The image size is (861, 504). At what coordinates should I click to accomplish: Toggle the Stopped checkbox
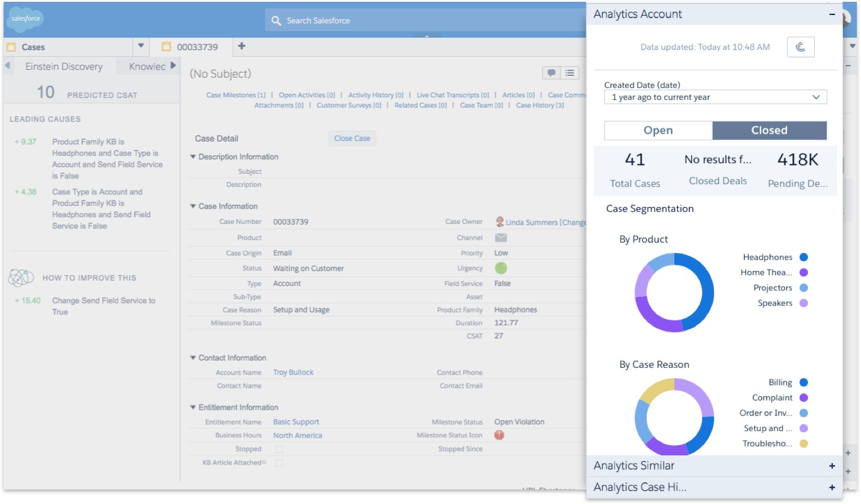[279, 449]
